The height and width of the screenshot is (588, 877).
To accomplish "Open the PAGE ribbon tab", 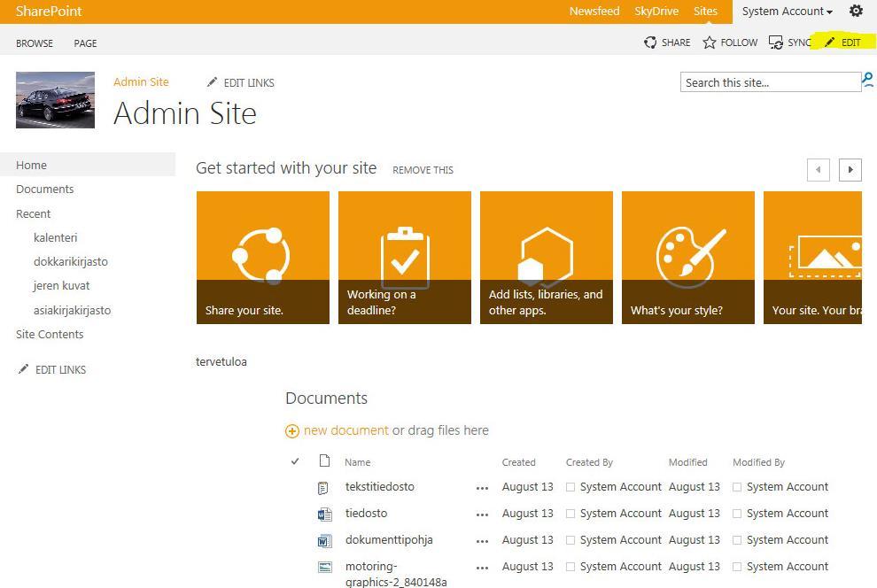I will [x=85, y=43].
